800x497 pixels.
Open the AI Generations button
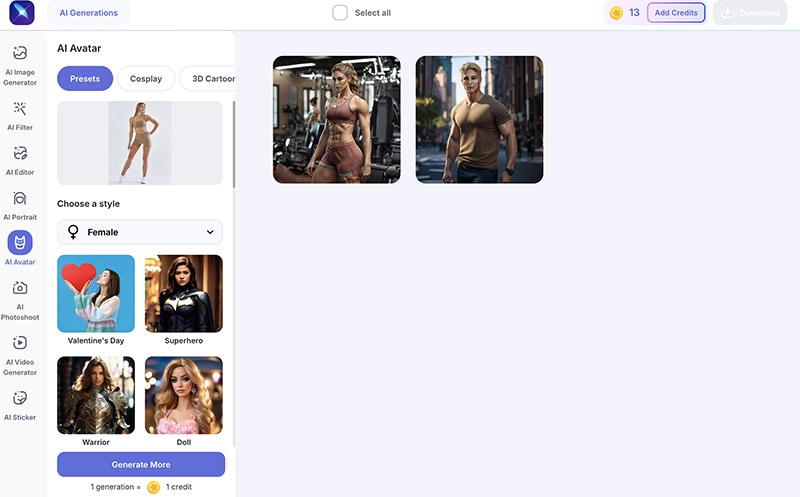(88, 13)
